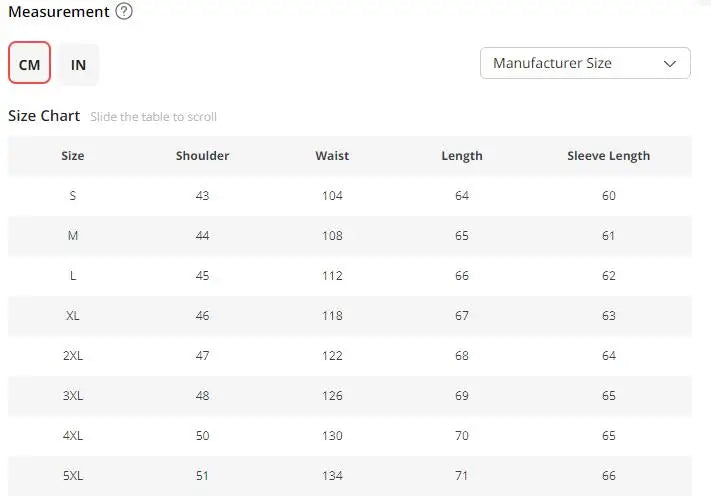The image size is (711, 496).
Task: Click the dropdown chevron arrow
Action: [x=670, y=63]
